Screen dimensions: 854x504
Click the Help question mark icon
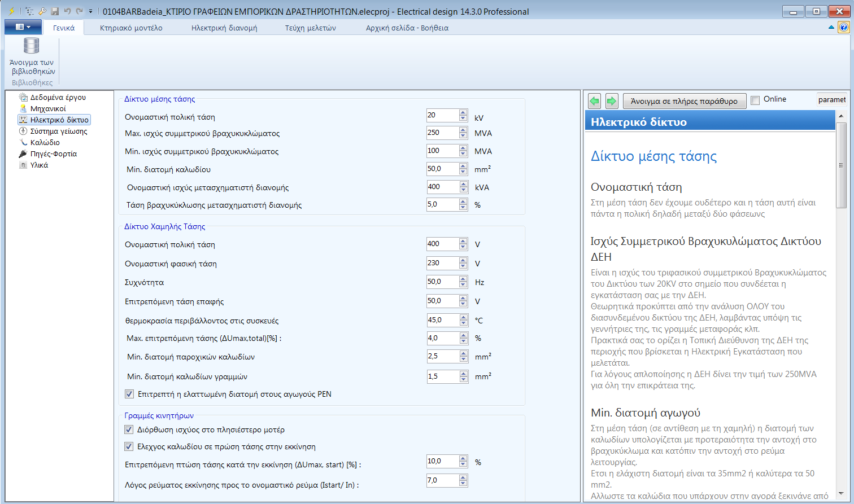(x=845, y=27)
